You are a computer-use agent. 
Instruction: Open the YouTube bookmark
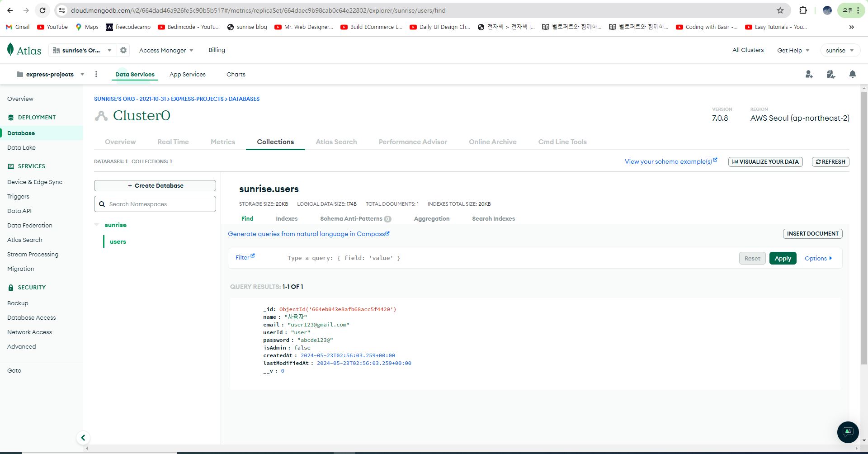coord(52,27)
